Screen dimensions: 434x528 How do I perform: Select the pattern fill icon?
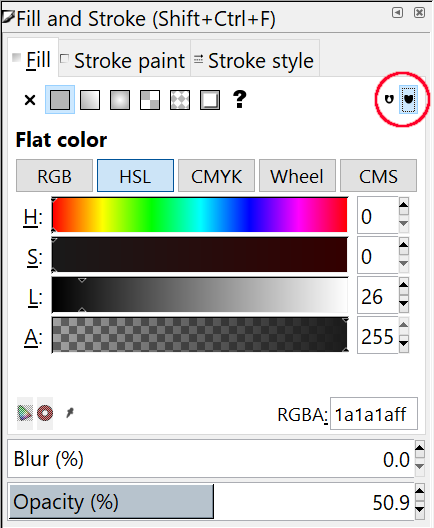pyautogui.click(x=150, y=100)
